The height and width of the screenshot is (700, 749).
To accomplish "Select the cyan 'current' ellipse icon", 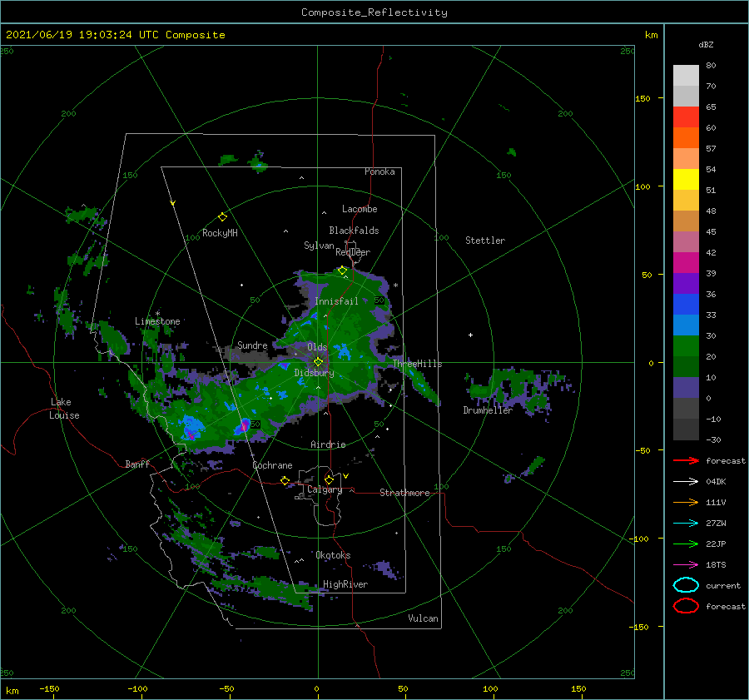I will point(686,585).
